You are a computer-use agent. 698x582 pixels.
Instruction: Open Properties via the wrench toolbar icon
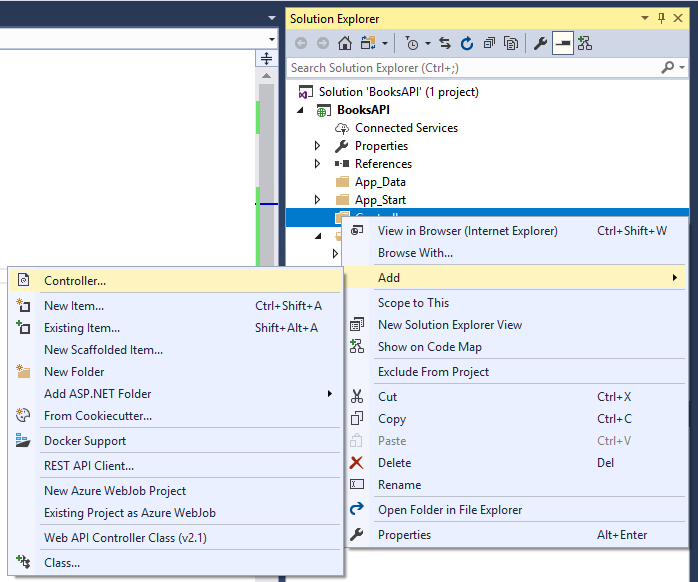[x=540, y=43]
